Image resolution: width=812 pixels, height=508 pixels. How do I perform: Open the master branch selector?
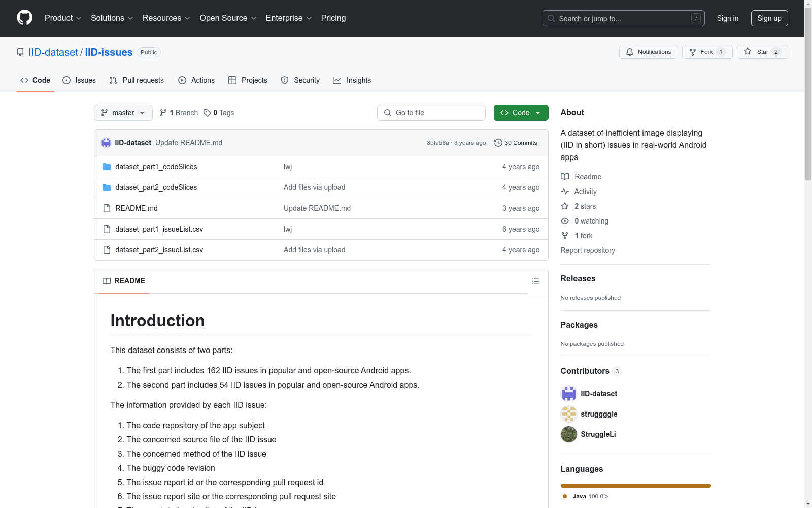pyautogui.click(x=123, y=113)
